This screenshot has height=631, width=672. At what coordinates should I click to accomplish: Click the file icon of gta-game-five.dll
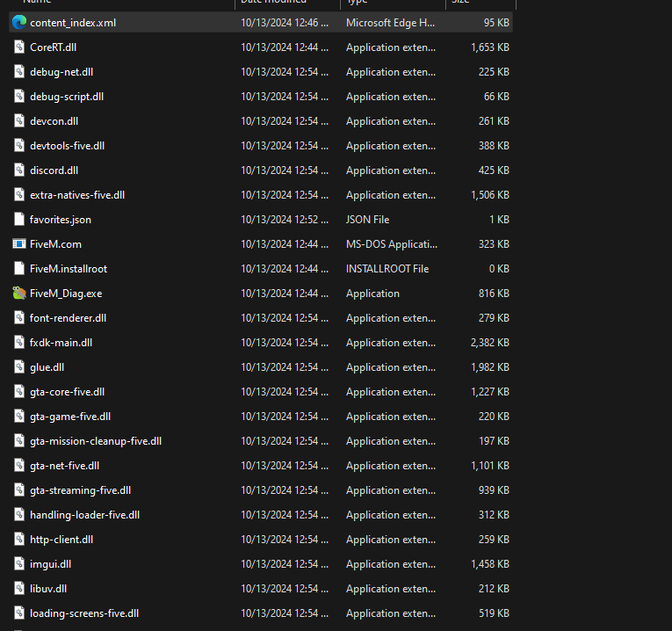[19, 417]
